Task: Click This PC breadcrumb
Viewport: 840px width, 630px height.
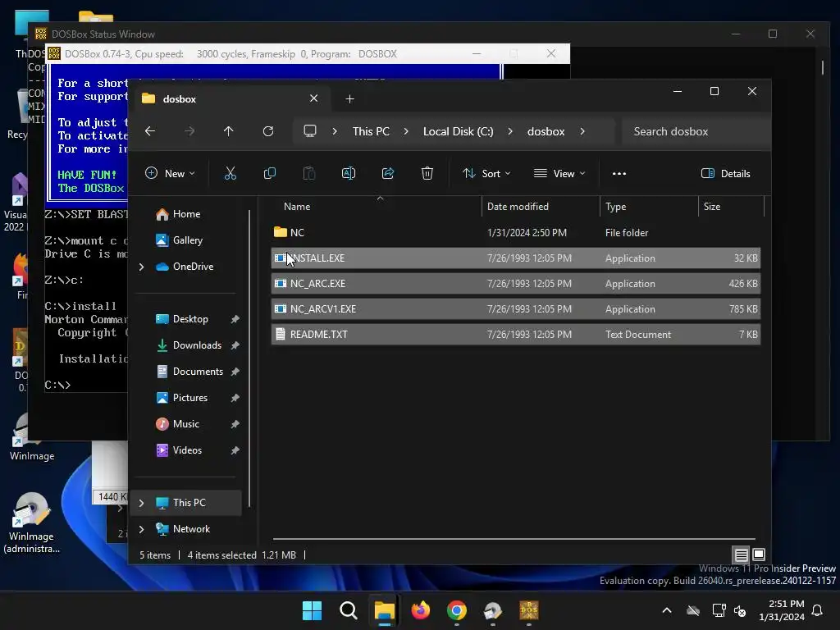Action: tap(371, 131)
